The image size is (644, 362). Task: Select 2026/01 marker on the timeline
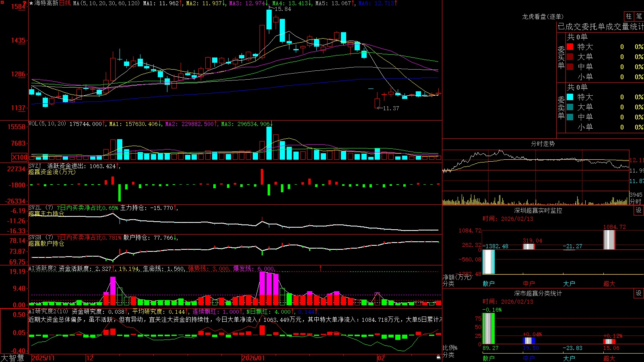point(254,358)
